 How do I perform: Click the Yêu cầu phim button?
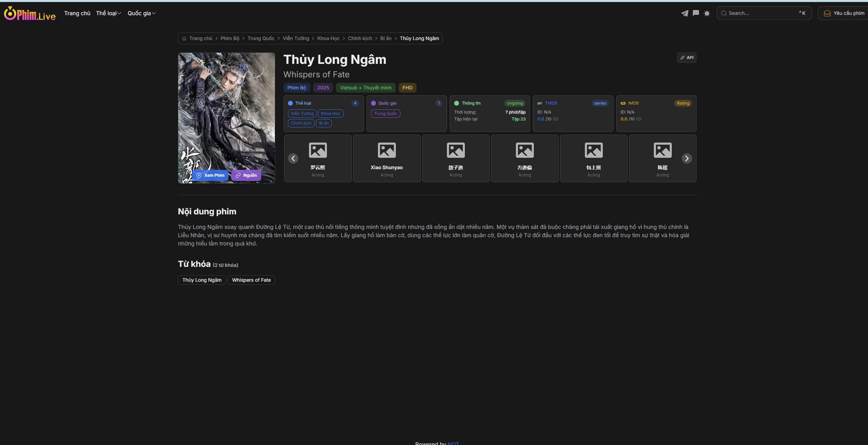844,13
